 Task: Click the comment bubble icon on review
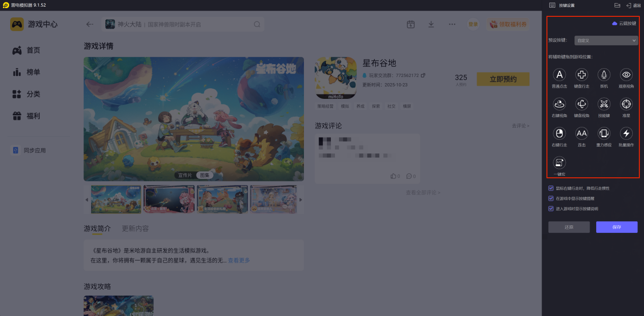click(409, 176)
